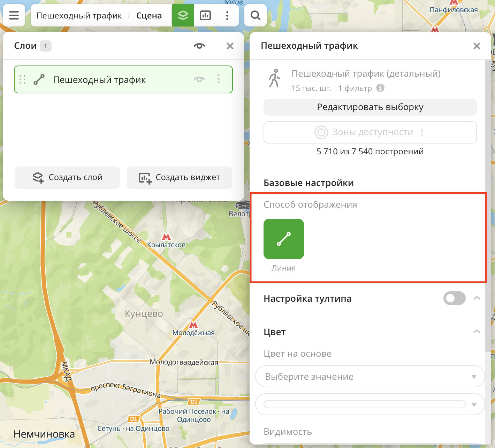Open the dashboard widgets icon
This screenshot has height=448, width=495.
(x=205, y=15)
